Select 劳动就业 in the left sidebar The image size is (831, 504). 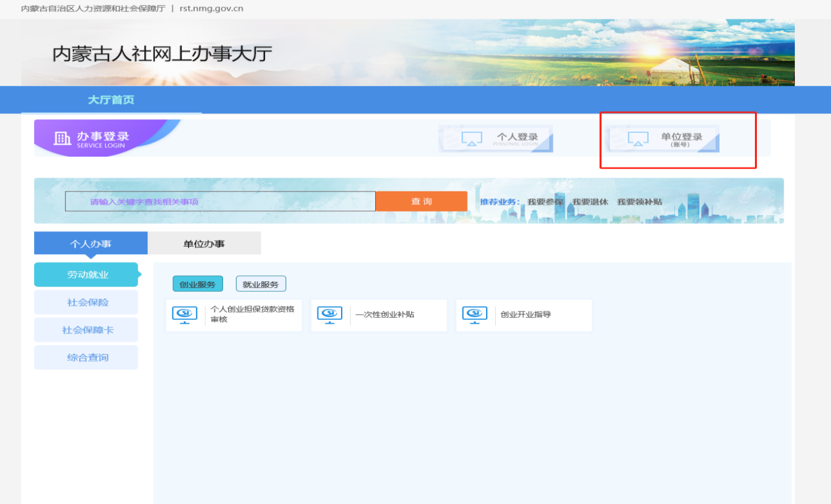click(87, 275)
